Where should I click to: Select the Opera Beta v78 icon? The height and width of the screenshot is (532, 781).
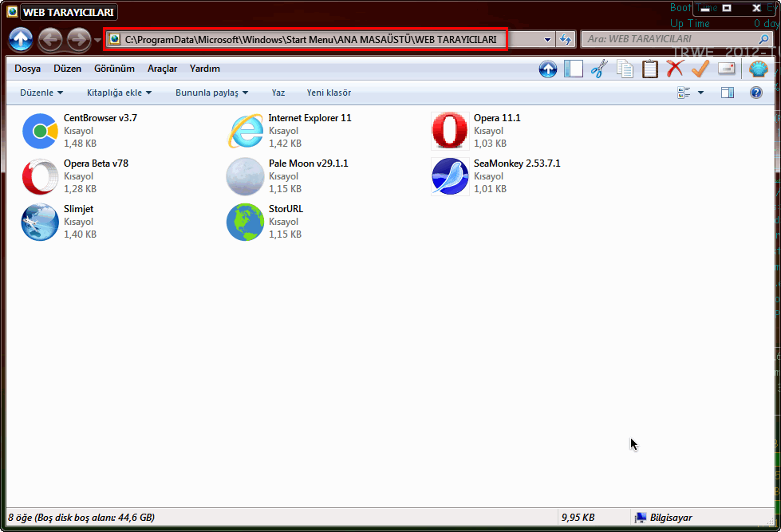point(41,177)
